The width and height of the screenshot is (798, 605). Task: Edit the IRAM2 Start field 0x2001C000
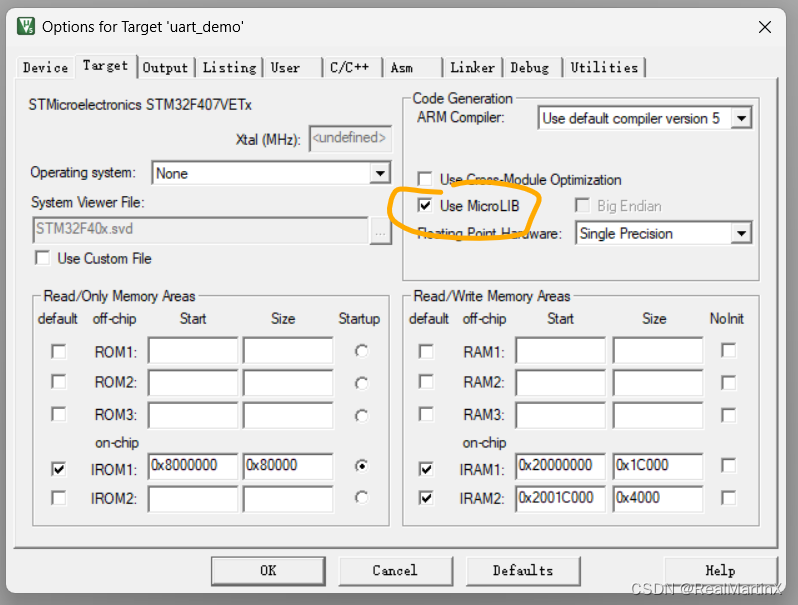tap(560, 499)
